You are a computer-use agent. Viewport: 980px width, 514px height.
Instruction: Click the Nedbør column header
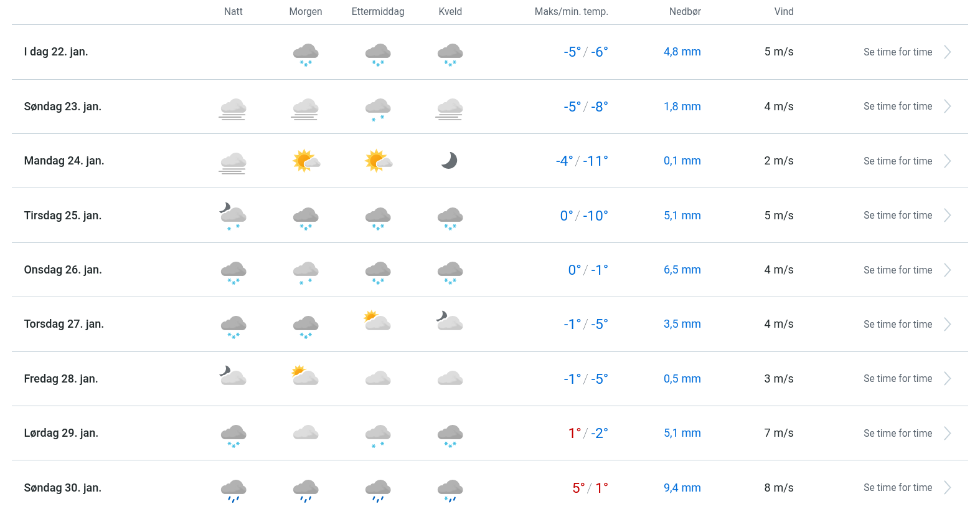click(685, 12)
